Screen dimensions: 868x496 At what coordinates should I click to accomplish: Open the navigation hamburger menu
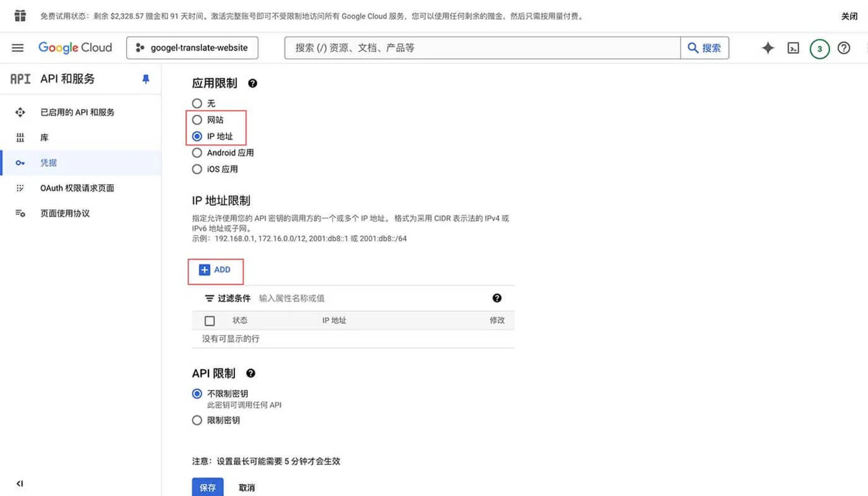tap(17, 47)
